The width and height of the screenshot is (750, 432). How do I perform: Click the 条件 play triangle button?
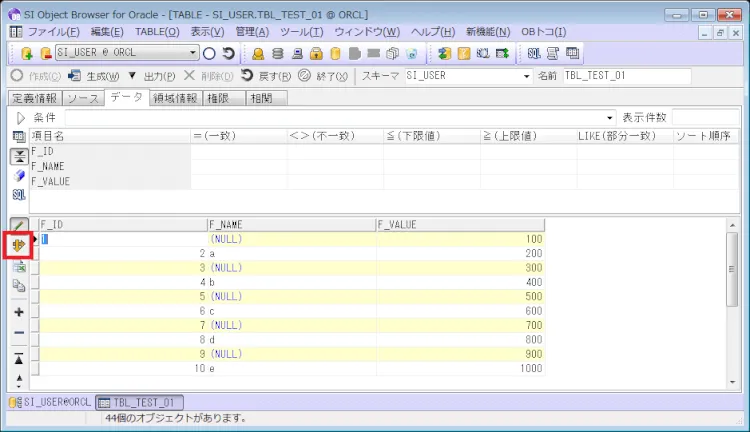pyautogui.click(x=21, y=118)
